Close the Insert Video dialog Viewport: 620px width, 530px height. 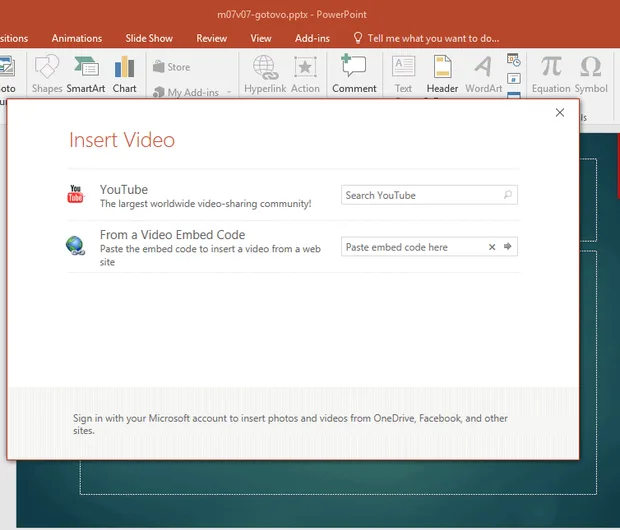point(560,113)
